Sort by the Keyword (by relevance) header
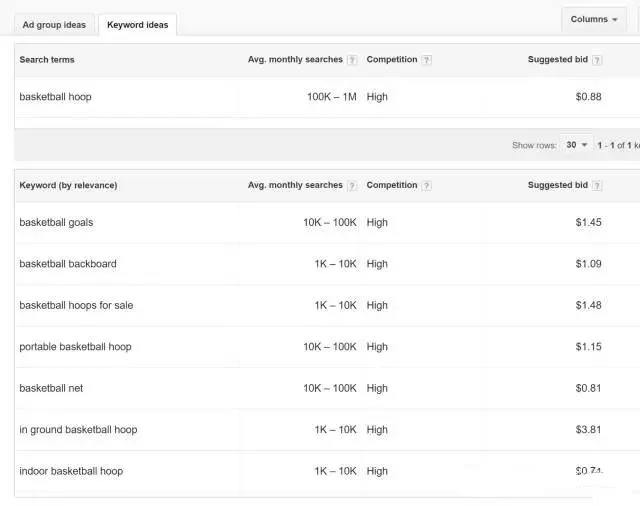The width and height of the screenshot is (640, 506). (x=68, y=186)
